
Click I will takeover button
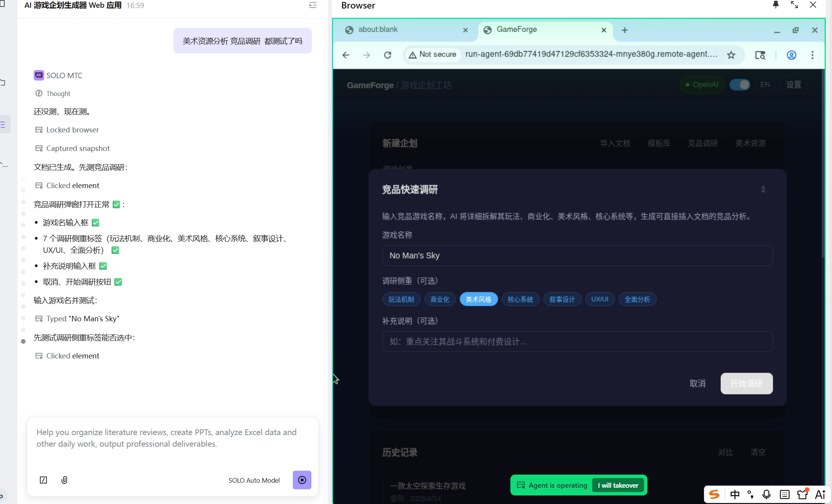[618, 485]
